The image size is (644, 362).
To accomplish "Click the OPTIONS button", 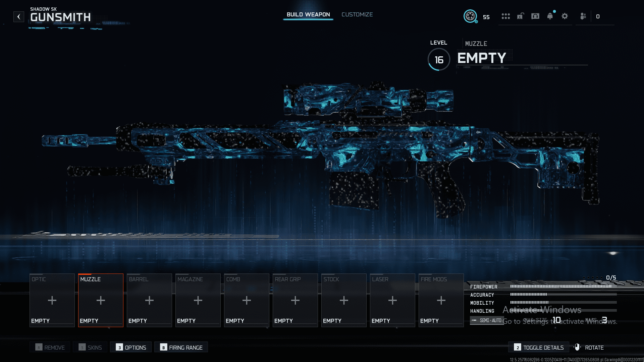I will [x=131, y=347].
